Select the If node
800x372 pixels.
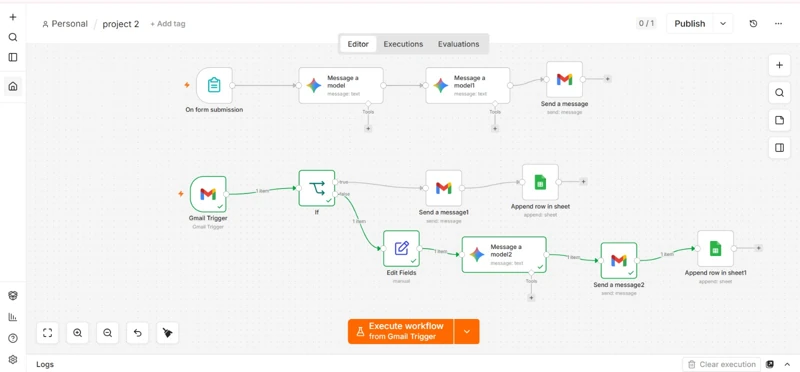(317, 188)
